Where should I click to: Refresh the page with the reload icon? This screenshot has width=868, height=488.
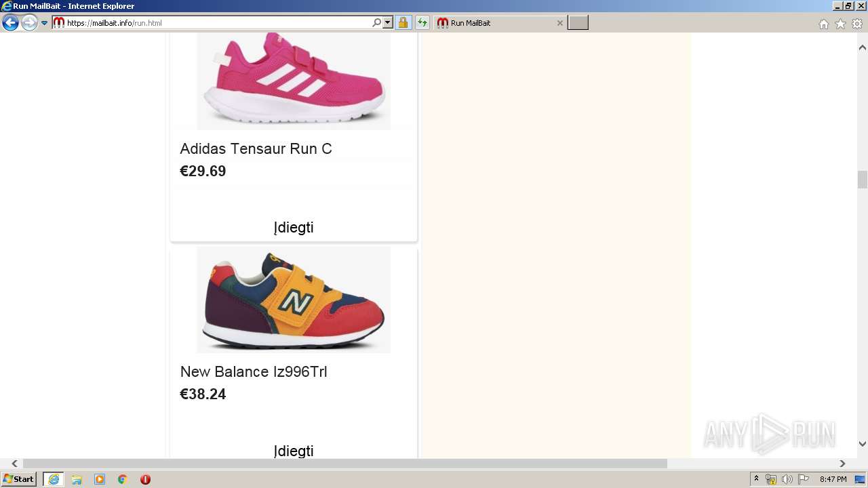tap(422, 23)
